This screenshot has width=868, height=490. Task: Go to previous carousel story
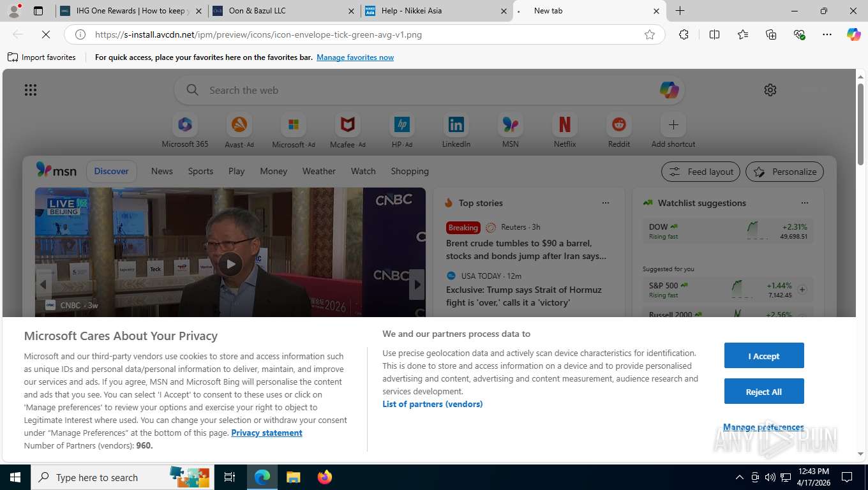pyautogui.click(x=43, y=285)
